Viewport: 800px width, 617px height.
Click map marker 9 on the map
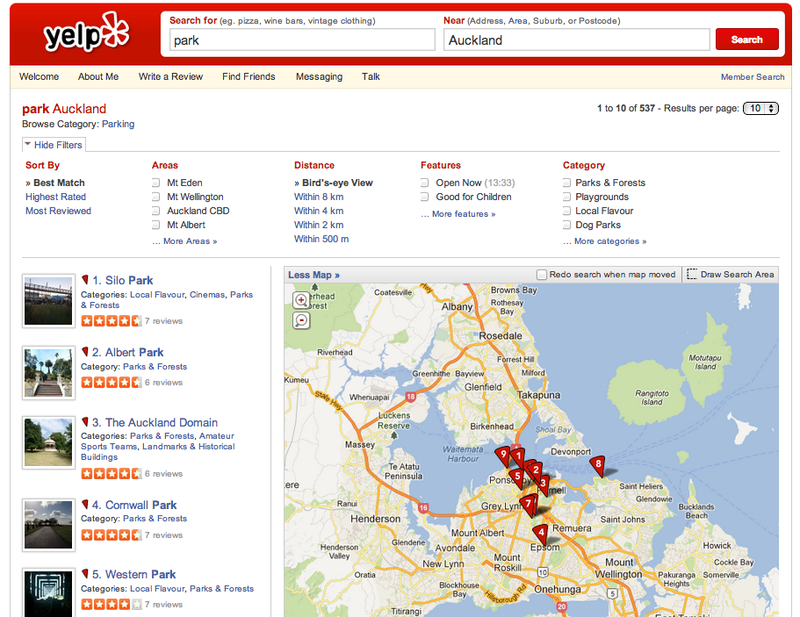(x=503, y=456)
